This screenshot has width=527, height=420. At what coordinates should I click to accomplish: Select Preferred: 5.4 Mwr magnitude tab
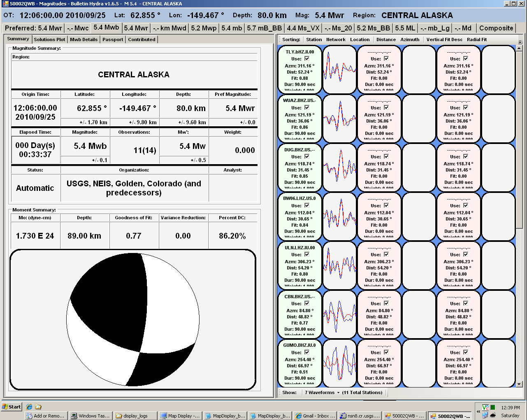[33, 28]
